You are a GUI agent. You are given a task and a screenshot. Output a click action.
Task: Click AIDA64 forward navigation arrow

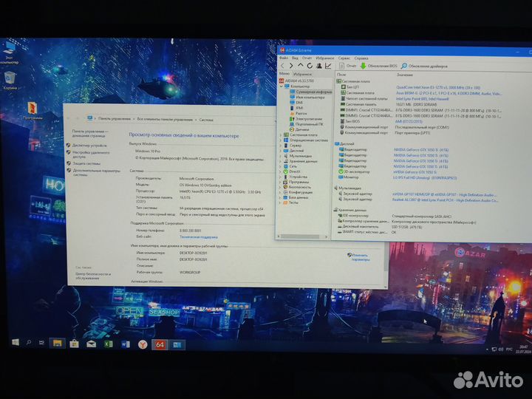click(x=291, y=66)
